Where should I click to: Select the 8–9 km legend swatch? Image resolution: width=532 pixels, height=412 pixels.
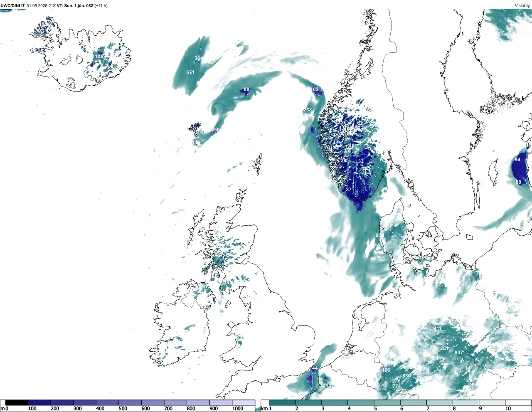[x=465, y=402]
